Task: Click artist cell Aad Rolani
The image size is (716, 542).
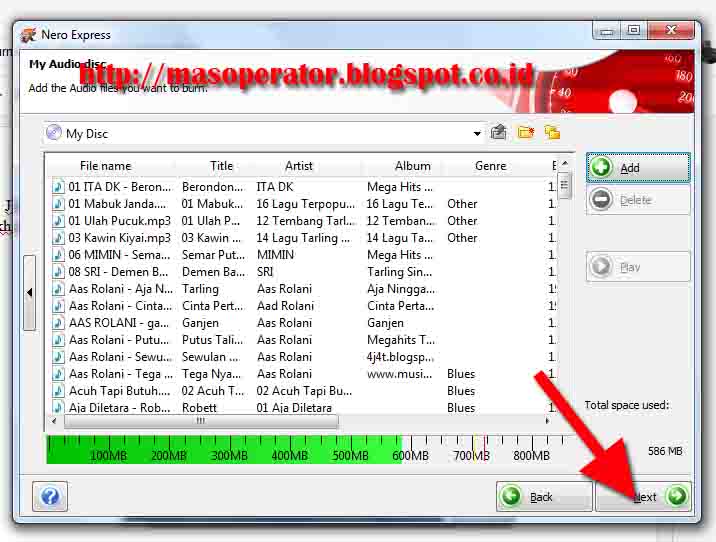Action: click(285, 305)
